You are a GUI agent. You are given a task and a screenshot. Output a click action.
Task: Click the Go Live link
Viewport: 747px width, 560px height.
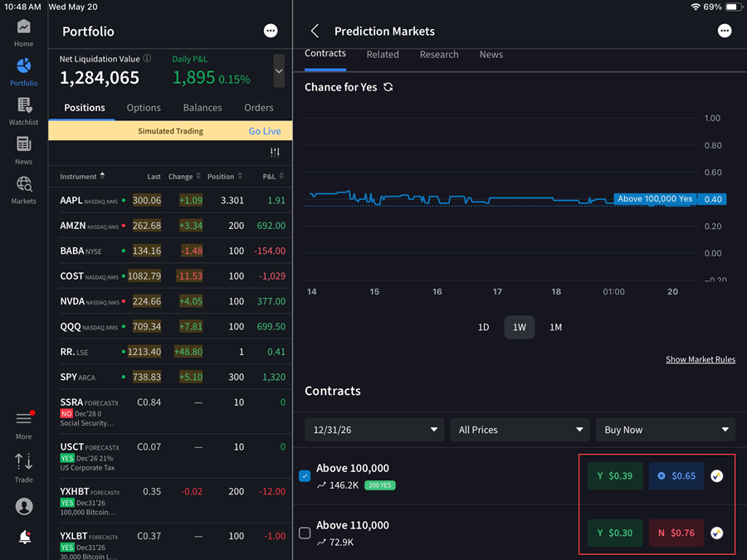point(265,131)
